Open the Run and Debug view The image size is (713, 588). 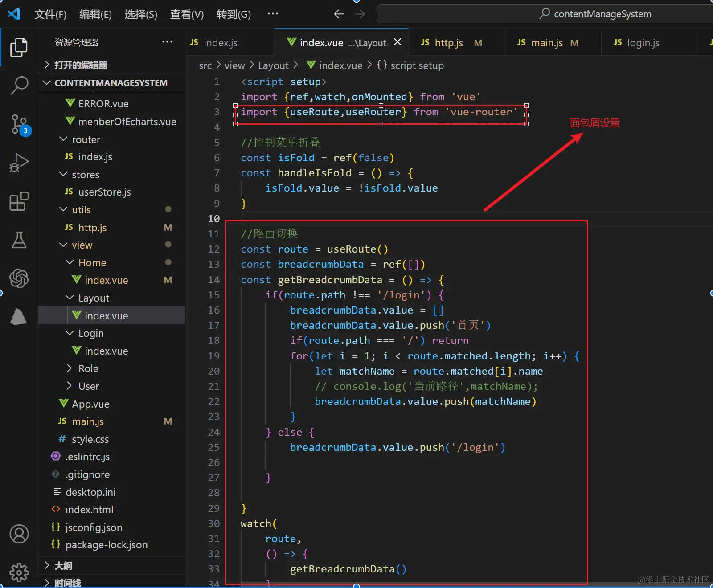click(x=19, y=163)
